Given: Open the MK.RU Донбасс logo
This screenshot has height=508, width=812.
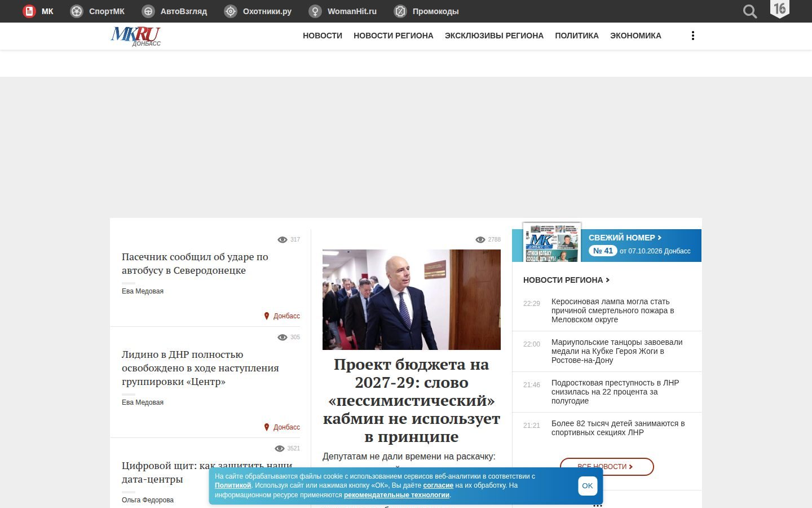Looking at the screenshot, I should pyautogui.click(x=136, y=36).
